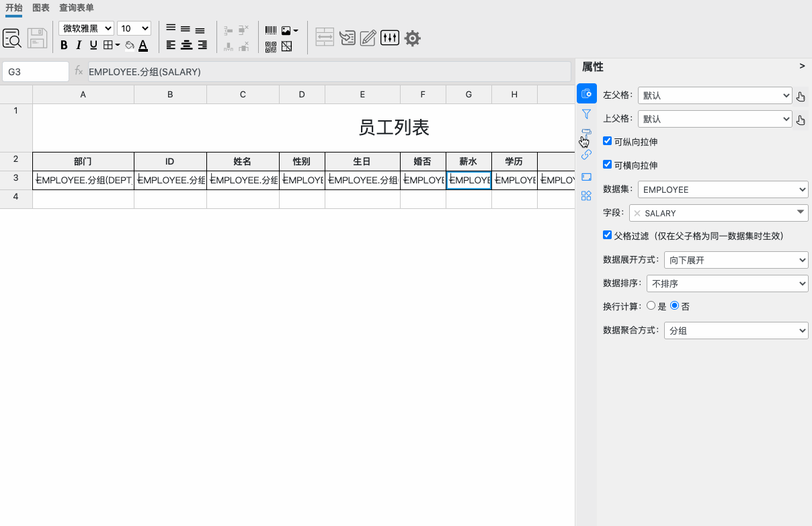
Task: Open the paint roller style tab
Action: pyautogui.click(x=586, y=133)
